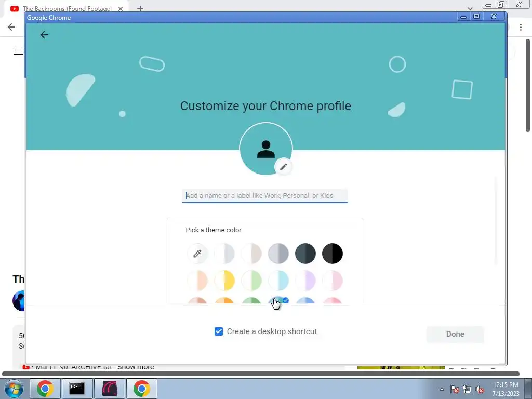The width and height of the screenshot is (532, 399).
Task: Choose the light cyan theme color
Action: 278,281
